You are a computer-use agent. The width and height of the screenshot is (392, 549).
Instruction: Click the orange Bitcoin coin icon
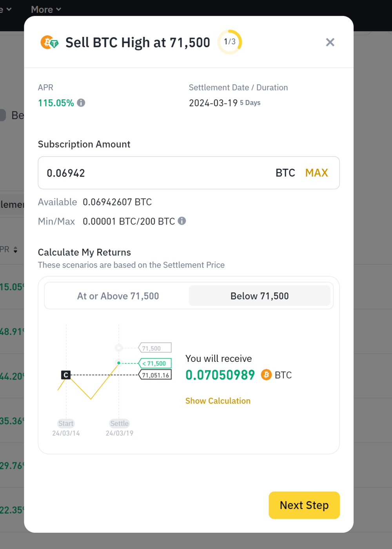tap(266, 375)
